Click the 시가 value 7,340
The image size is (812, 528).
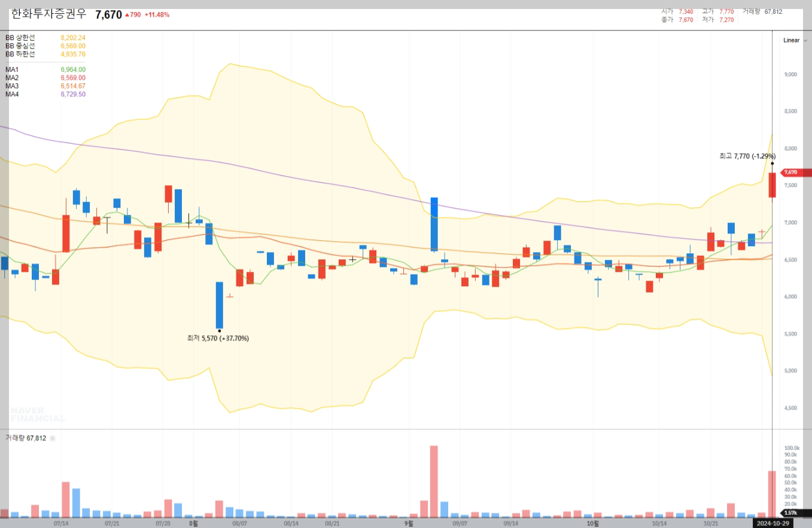coord(686,11)
